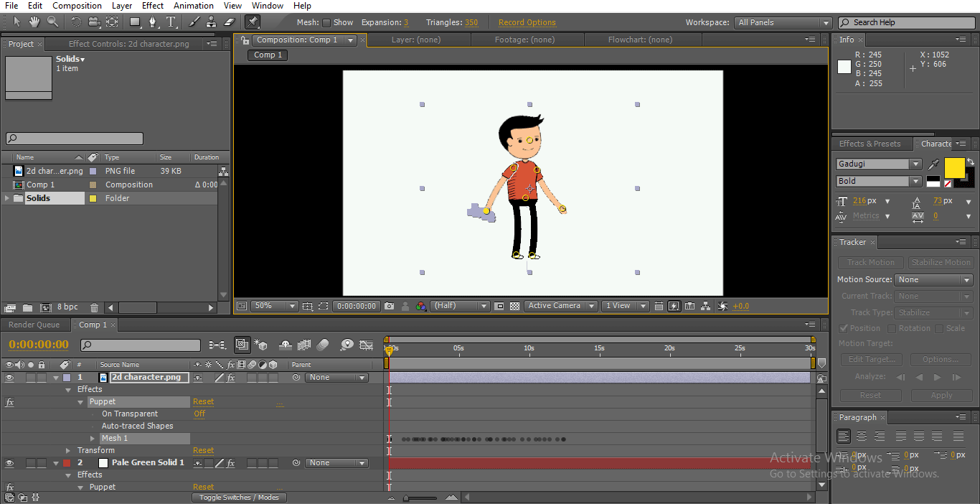980x504 pixels.
Task: Enable the Position checkbox in the Tracker panel
Action: [x=842, y=328]
